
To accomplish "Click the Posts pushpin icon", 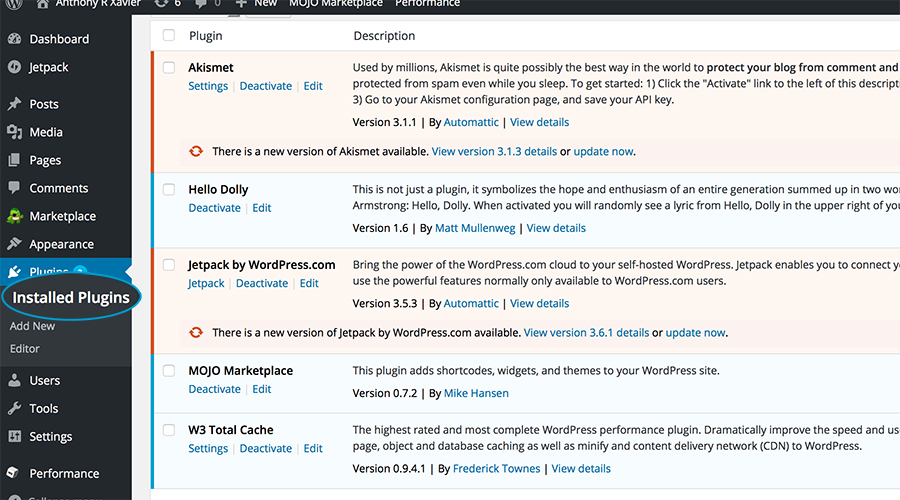I will click(14, 103).
